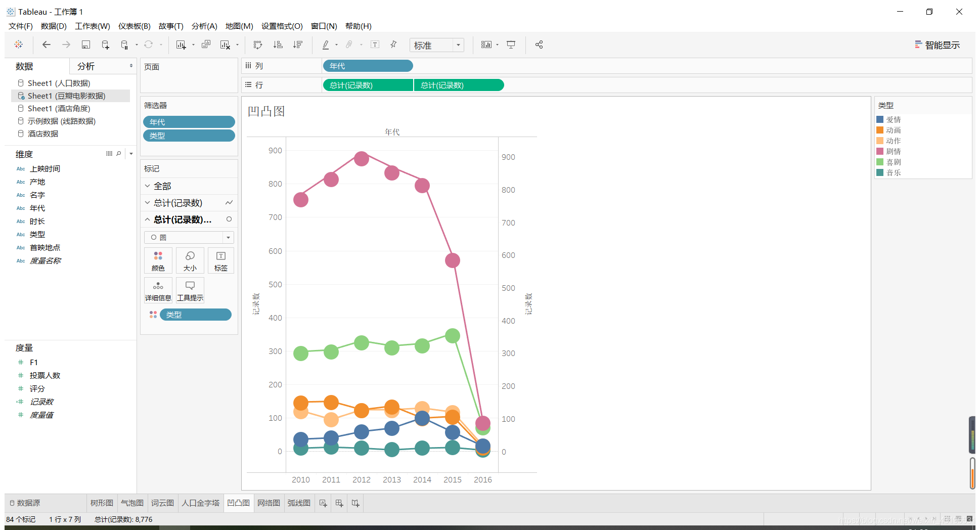Swap rows and columns
The width and height of the screenshot is (980, 530).
coord(258,45)
